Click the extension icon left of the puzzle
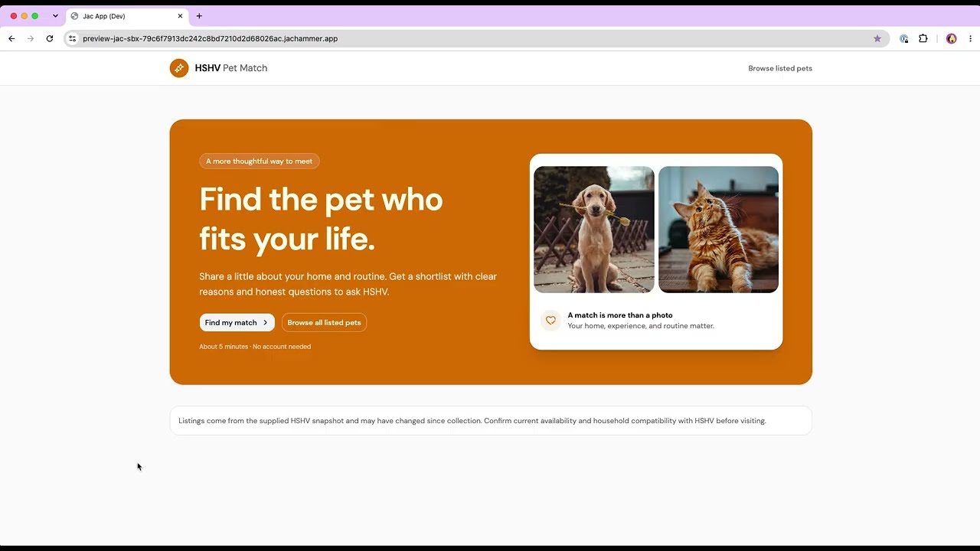The width and height of the screenshot is (980, 551). point(904,38)
